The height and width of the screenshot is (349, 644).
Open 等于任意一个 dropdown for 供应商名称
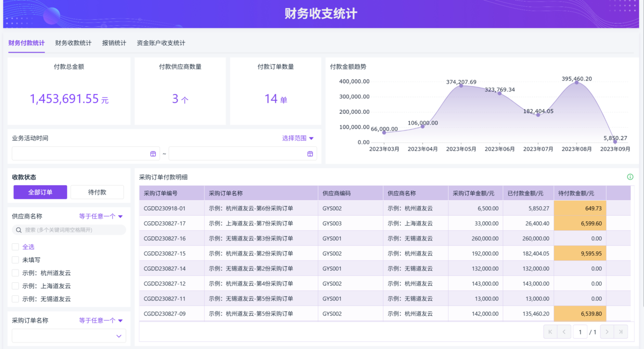[x=101, y=216]
